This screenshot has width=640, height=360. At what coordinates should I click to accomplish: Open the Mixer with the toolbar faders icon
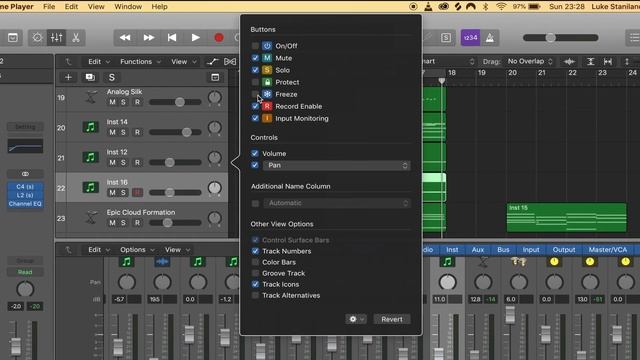pyautogui.click(x=56, y=38)
